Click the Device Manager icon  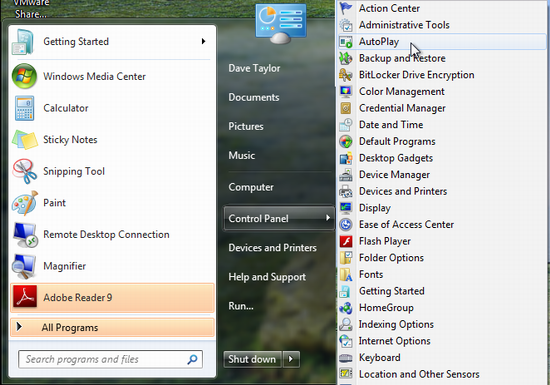tap(346, 175)
